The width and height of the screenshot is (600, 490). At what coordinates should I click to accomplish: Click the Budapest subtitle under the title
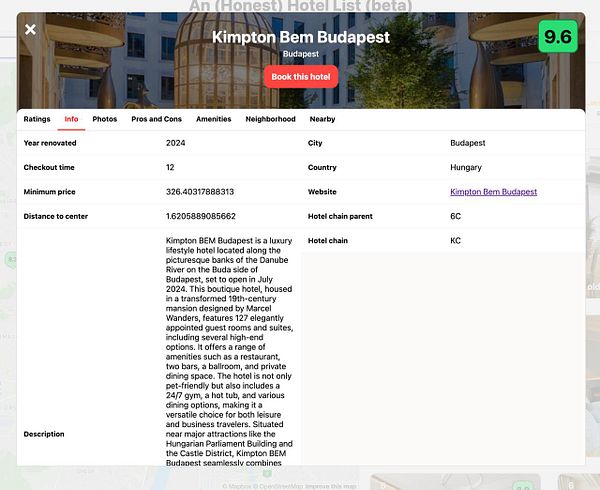point(301,54)
